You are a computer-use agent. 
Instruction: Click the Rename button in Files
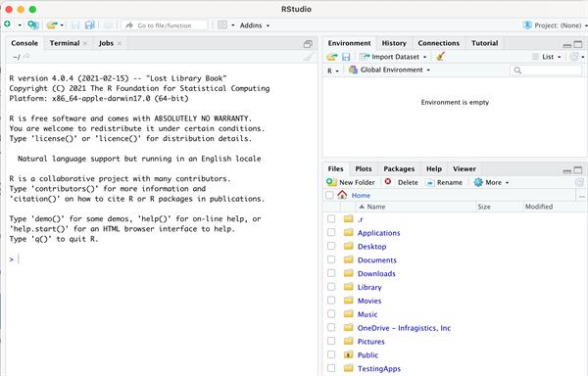pos(444,182)
